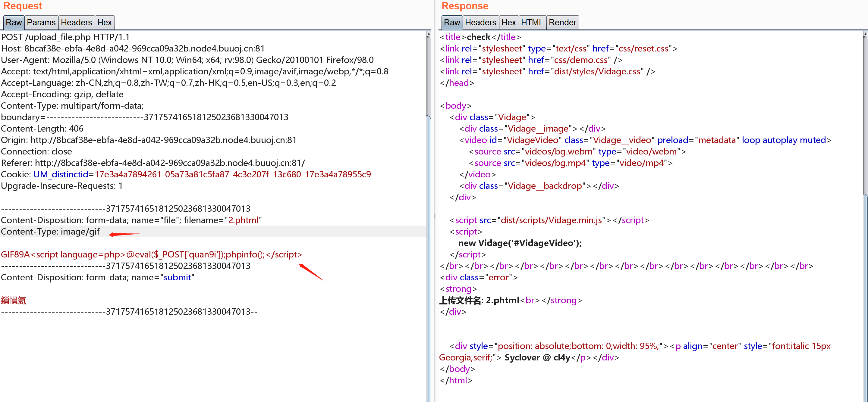Click the Content-Type: image/gif line
The image size is (868, 402).
click(x=51, y=232)
